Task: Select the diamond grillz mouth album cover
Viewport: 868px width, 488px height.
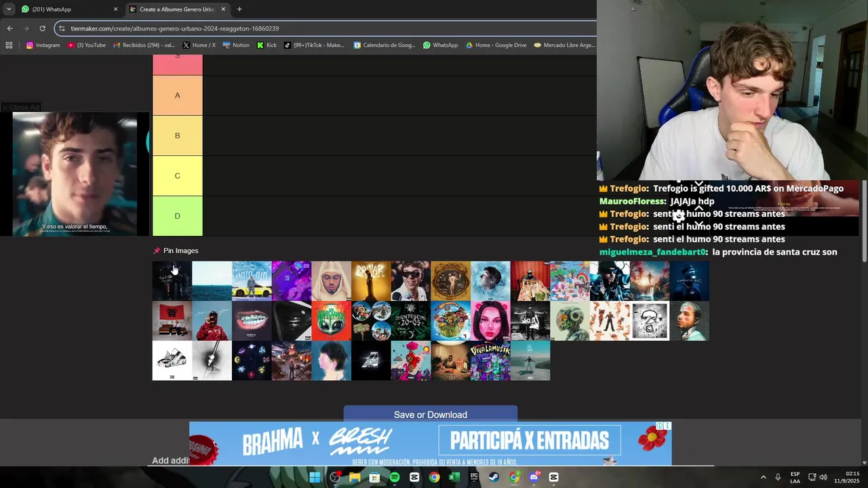Action: [252, 321]
